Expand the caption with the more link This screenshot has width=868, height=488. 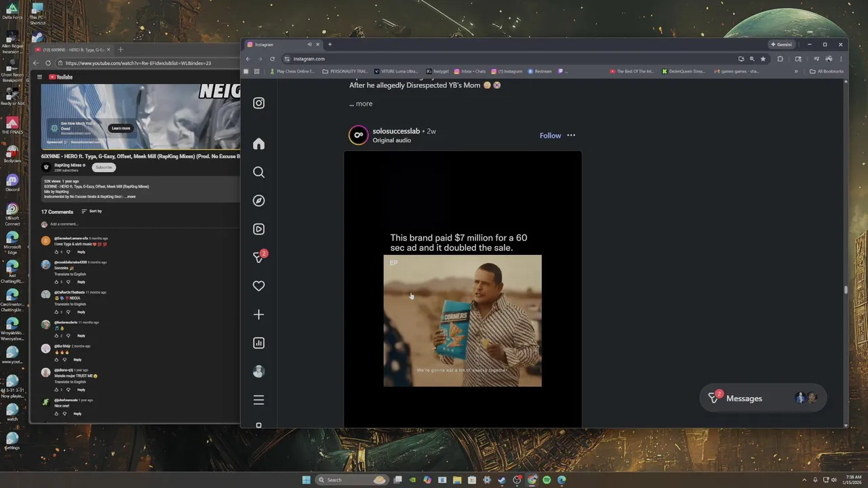pos(361,104)
